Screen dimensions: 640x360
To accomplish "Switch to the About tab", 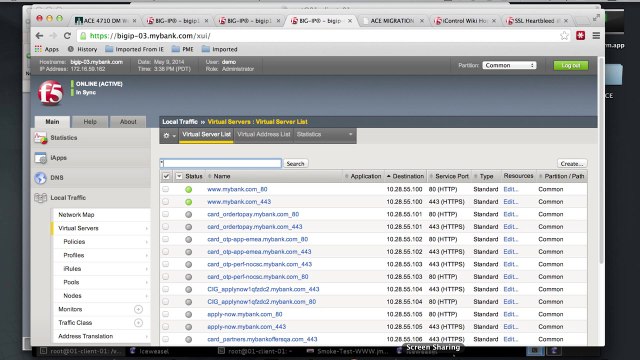I will tap(128, 122).
